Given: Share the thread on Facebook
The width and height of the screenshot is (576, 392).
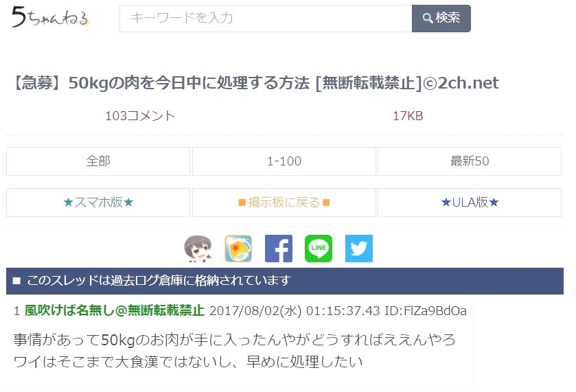Looking at the screenshot, I should click(279, 249).
